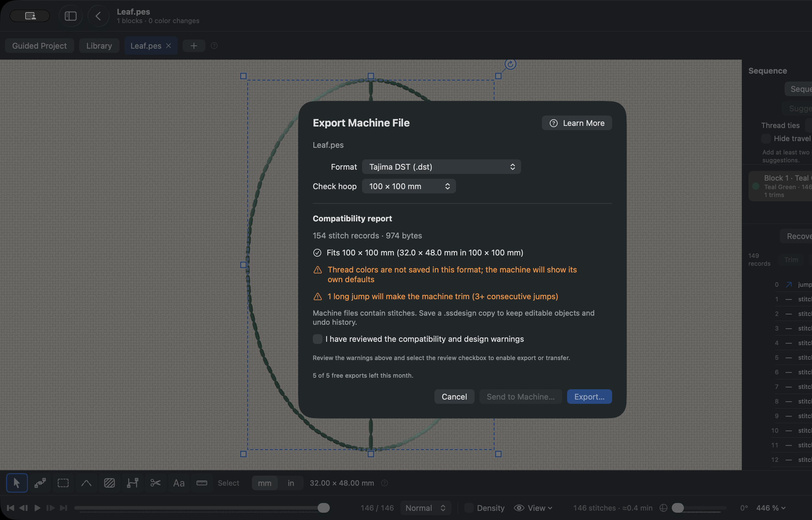Viewport: 812px width, 520px height.
Task: Click the Export... button
Action: (x=589, y=396)
